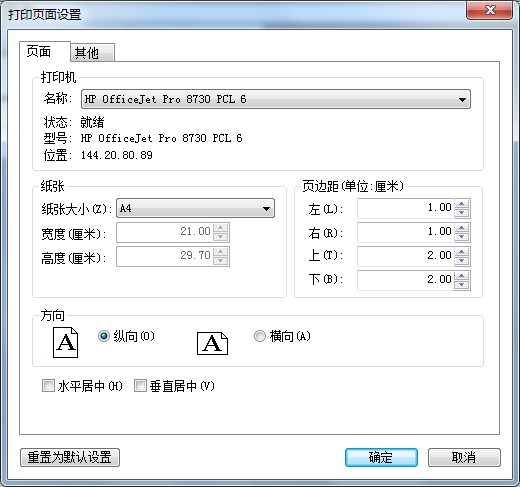Click 重置为默认设置 button
Image resolution: width=520 pixels, height=487 pixels.
[70, 457]
